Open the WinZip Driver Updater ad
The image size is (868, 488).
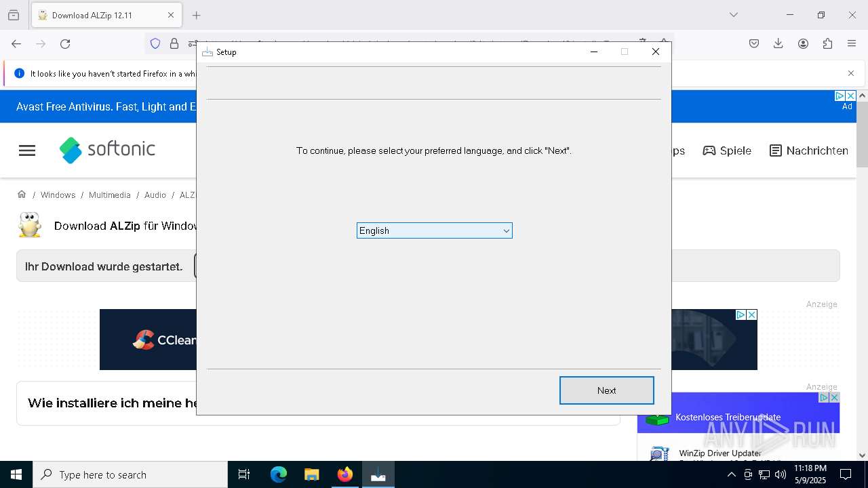[x=720, y=453]
